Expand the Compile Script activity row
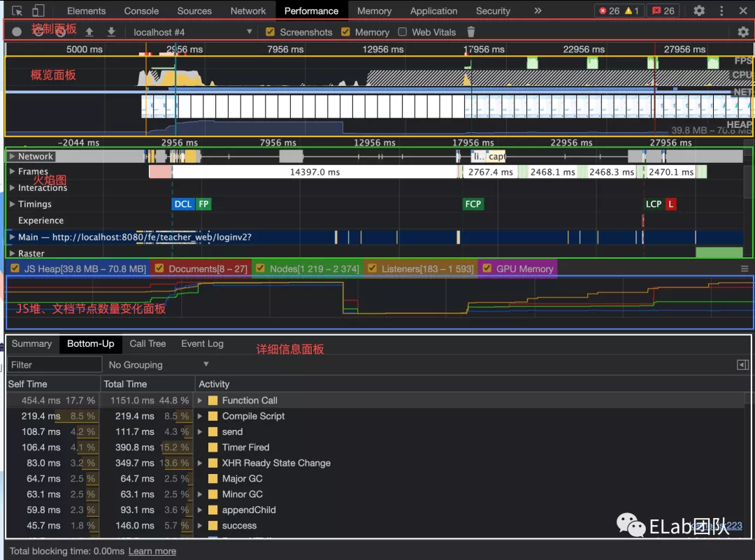Screen dimensions: 755x560 pos(200,416)
